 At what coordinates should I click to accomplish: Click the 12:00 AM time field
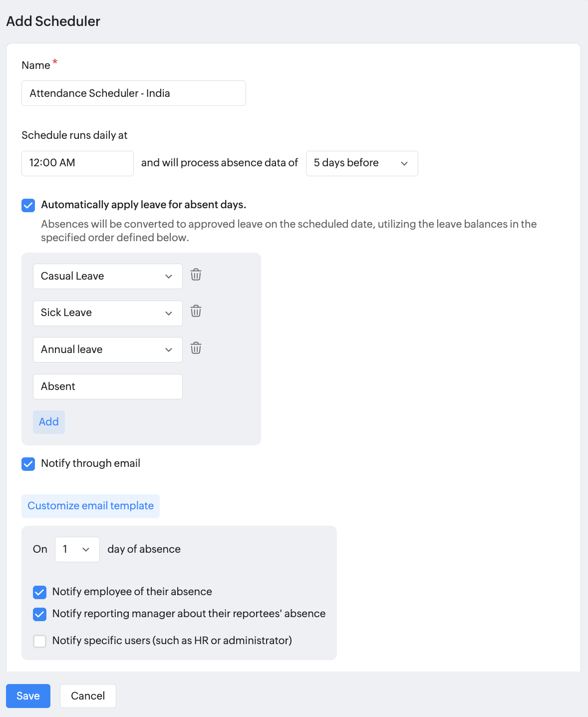tap(77, 163)
